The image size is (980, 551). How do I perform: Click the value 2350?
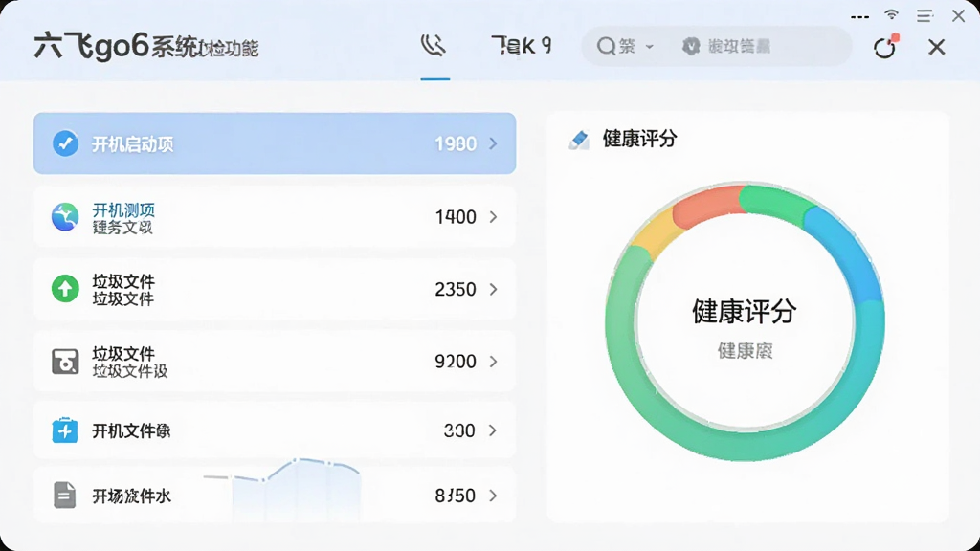(456, 289)
